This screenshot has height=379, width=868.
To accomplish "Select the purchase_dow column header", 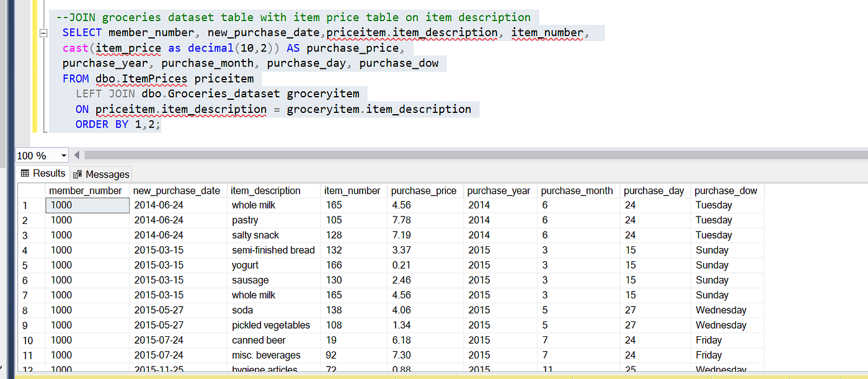I will tap(726, 190).
